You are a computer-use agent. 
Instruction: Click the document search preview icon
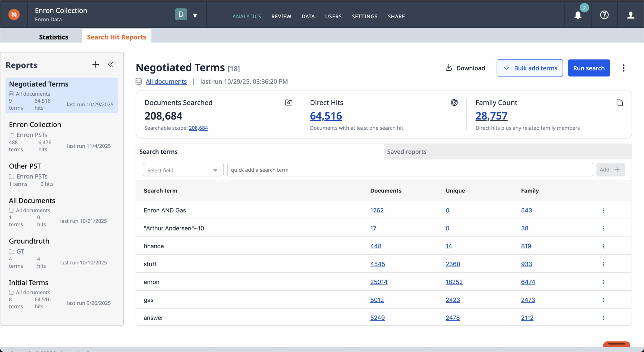pos(288,103)
